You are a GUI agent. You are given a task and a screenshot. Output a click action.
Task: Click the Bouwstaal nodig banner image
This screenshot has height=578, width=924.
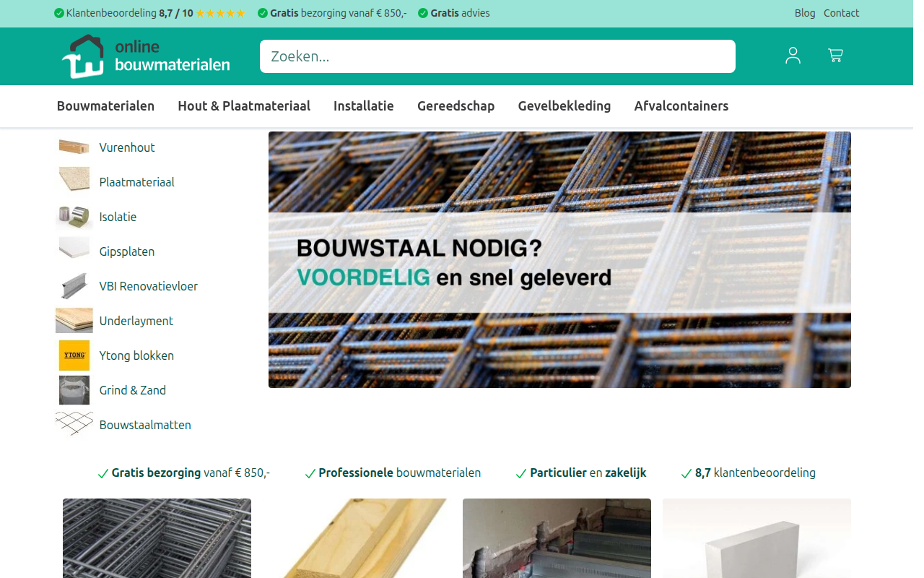pos(559,260)
